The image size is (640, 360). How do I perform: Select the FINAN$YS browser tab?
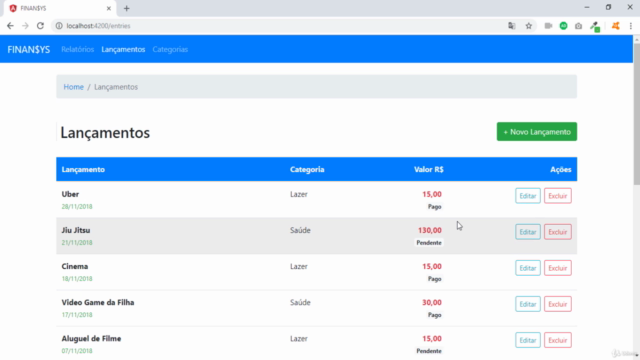60,8
